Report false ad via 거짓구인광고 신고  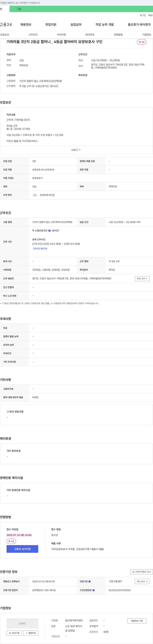pyautogui.click(x=142, y=572)
